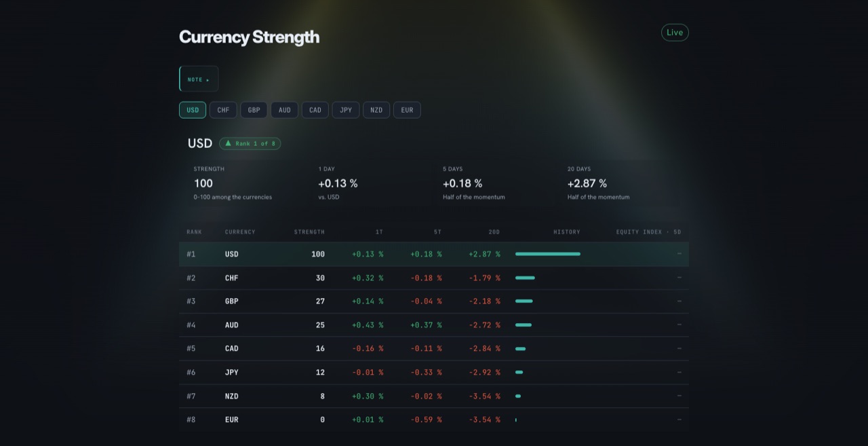Click the #1 rank cell
Viewport: 868px width, 446px height.
tap(191, 254)
